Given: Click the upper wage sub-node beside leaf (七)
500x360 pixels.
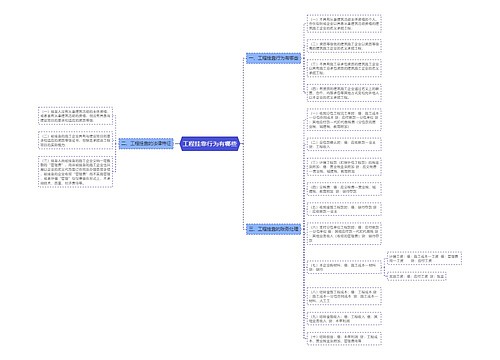Looking at the screenshot, I should pos(425,258).
